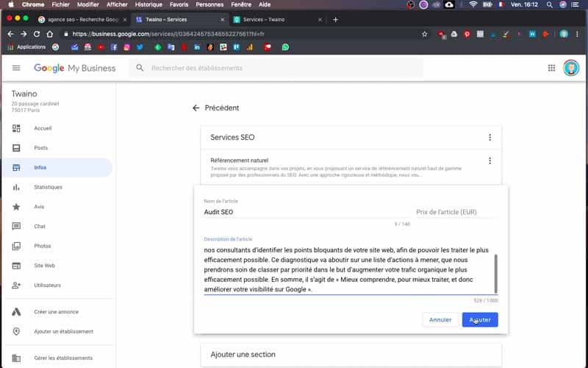588x368 pixels.
Task: Click the Annuler button
Action: tap(440, 319)
